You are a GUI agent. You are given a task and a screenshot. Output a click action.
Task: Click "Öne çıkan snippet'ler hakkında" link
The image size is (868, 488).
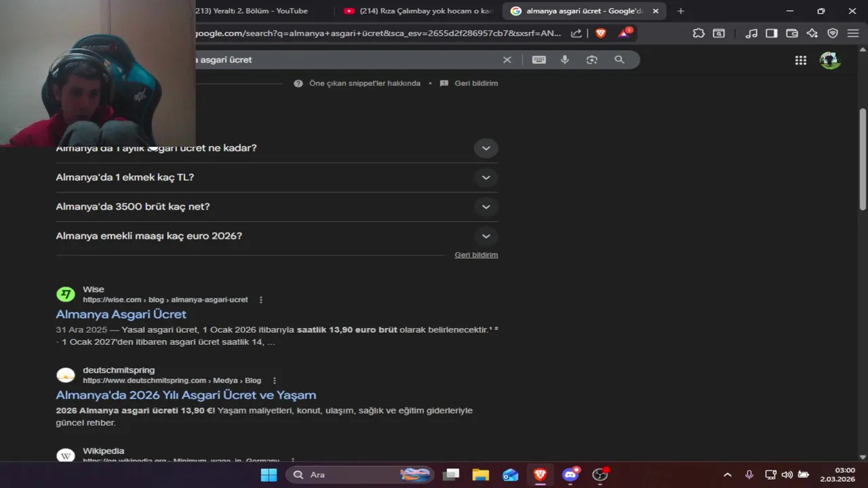(x=365, y=83)
